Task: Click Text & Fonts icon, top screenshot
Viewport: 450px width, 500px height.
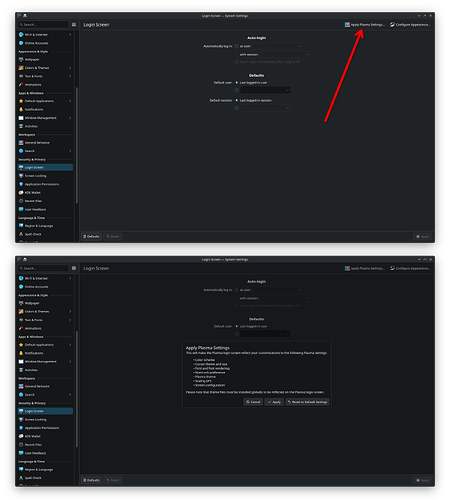Action: (x=21, y=76)
